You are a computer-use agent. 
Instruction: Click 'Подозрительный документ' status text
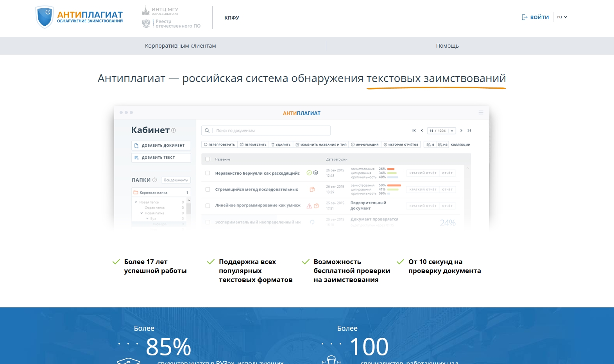click(368, 205)
